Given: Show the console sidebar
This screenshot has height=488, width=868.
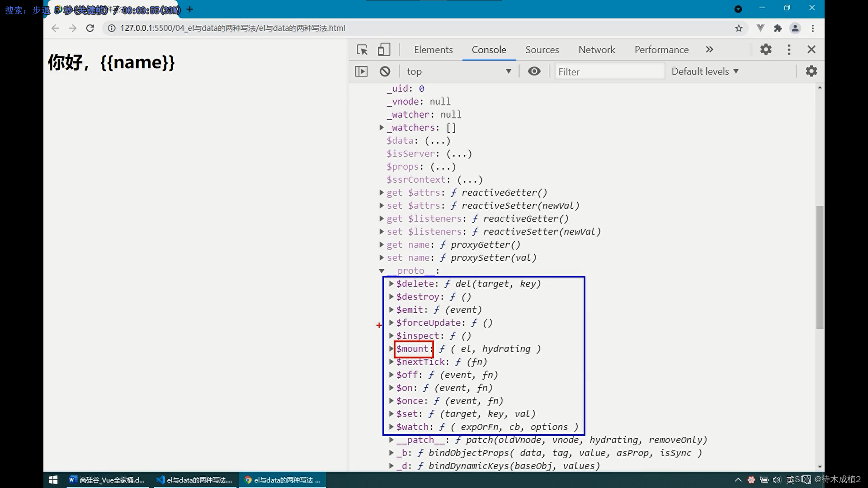Looking at the screenshot, I should tap(362, 71).
